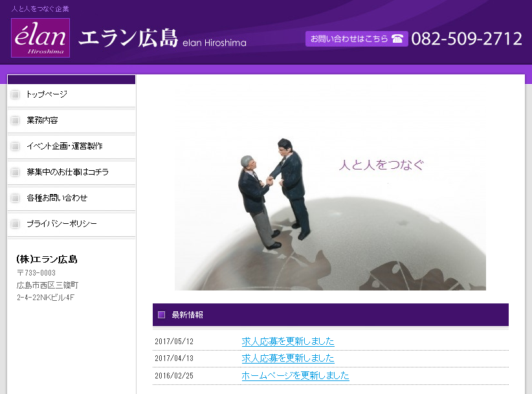
Task: Click the bullet icon beside トップページ
Action: 16,94
